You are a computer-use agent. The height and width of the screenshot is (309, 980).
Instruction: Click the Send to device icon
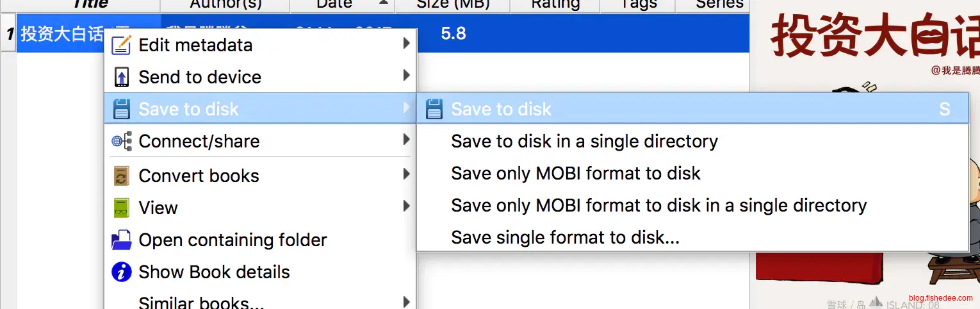coord(122,78)
